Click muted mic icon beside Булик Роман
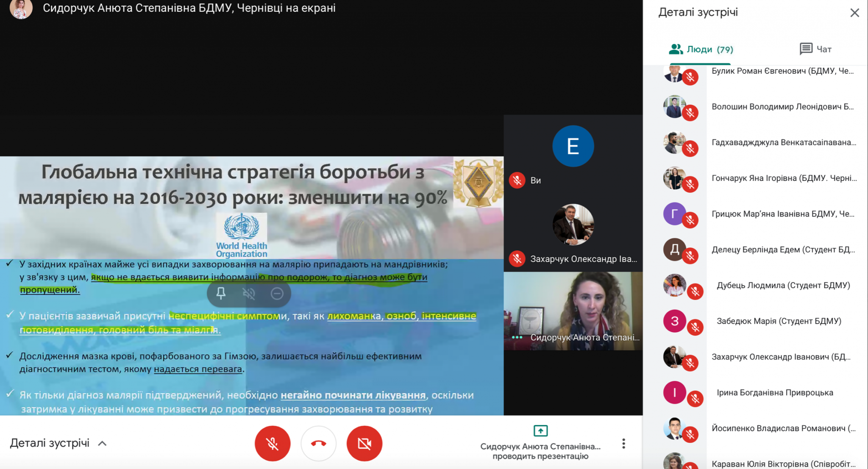The height and width of the screenshot is (469, 868). [690, 77]
